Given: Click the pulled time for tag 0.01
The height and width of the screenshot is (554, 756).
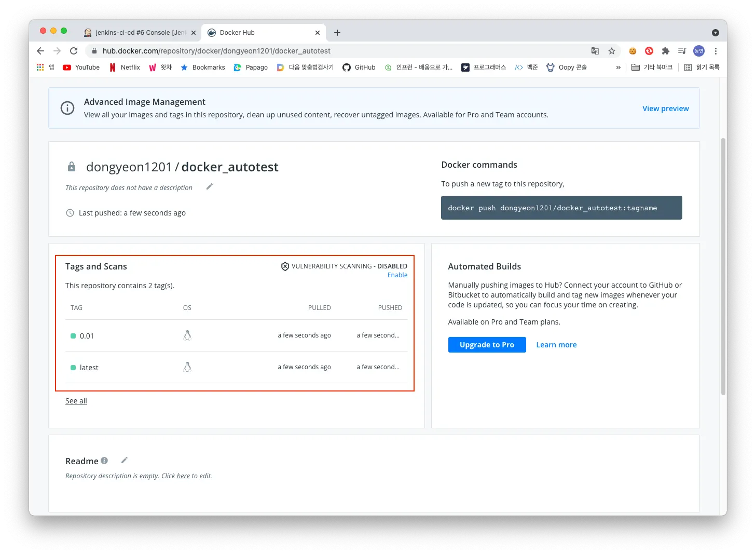Looking at the screenshot, I should tap(304, 335).
